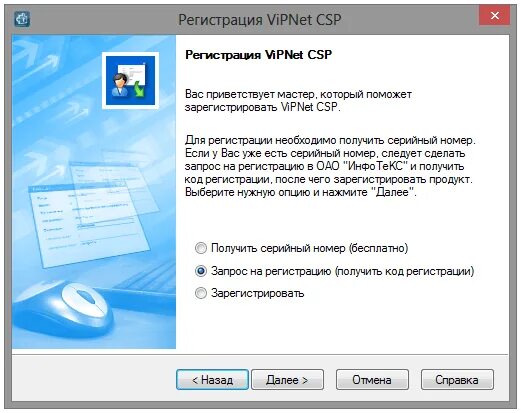This screenshot has height=413, width=521.
Task: Click the registration wizard user icon
Action: click(x=131, y=81)
